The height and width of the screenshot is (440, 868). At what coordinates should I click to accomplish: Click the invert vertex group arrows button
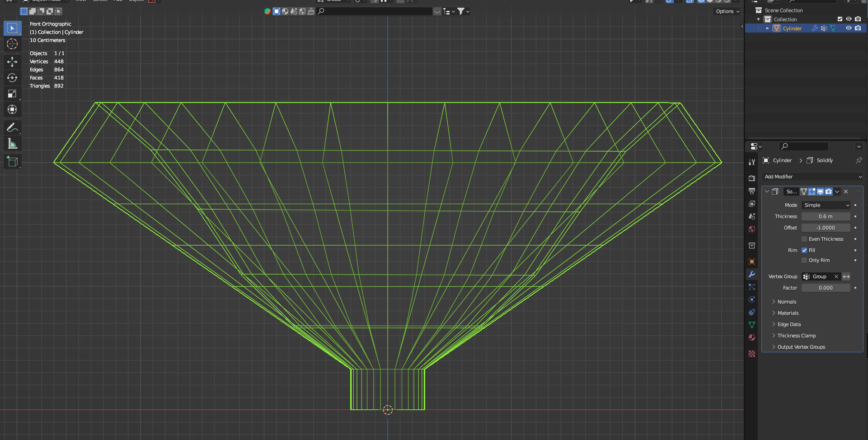(x=846, y=276)
